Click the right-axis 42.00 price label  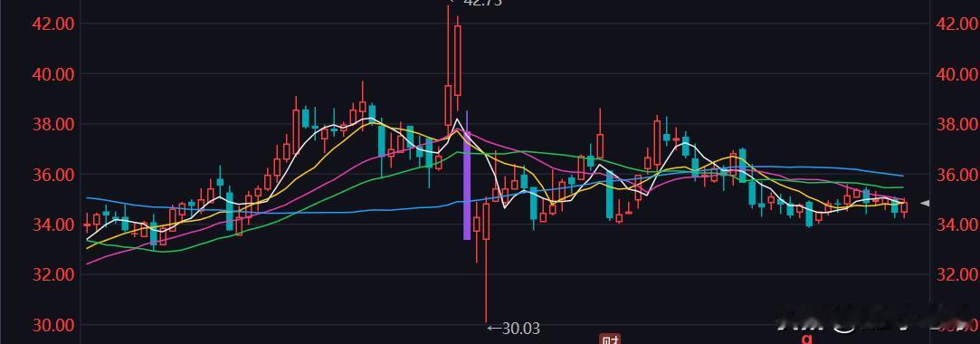pyautogui.click(x=956, y=24)
